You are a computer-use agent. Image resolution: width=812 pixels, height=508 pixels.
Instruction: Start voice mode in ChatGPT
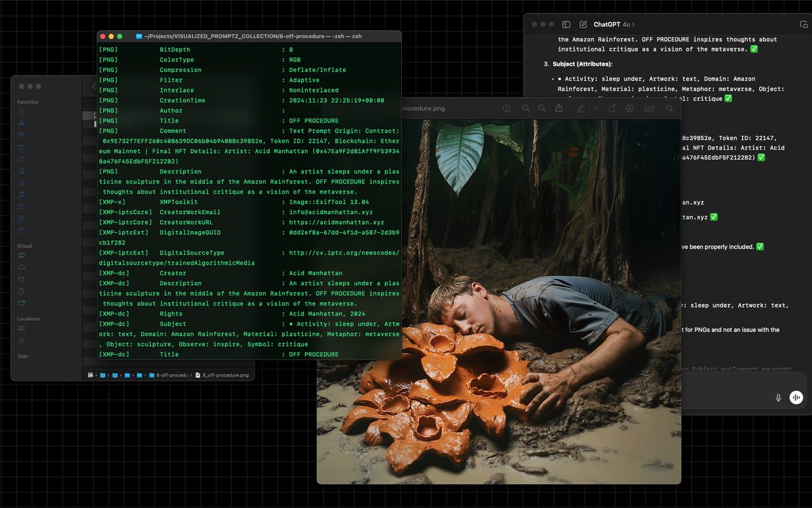(x=796, y=398)
